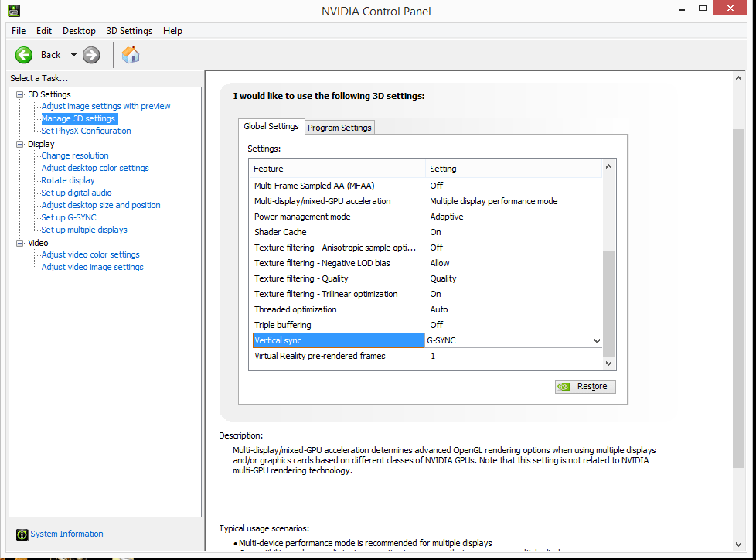Click the green Back arrow icon
The height and width of the screenshot is (560, 756).
(24, 54)
